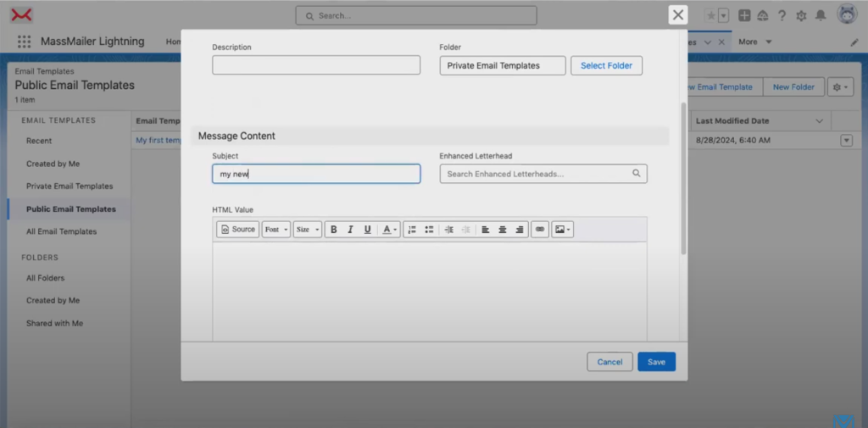Insert a bulleted list
Screen dimensions: 868x428
429,229
